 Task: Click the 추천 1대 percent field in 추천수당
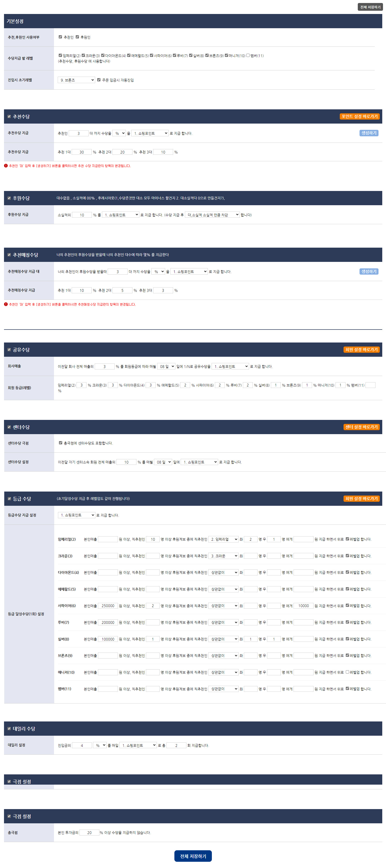tap(82, 152)
